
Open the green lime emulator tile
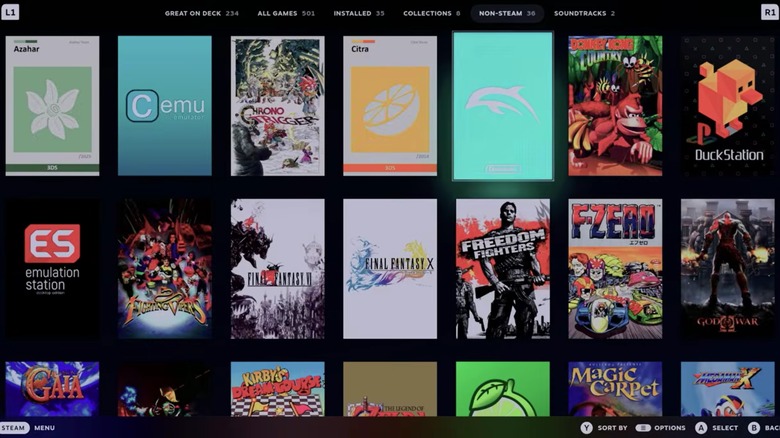pyautogui.click(x=503, y=389)
